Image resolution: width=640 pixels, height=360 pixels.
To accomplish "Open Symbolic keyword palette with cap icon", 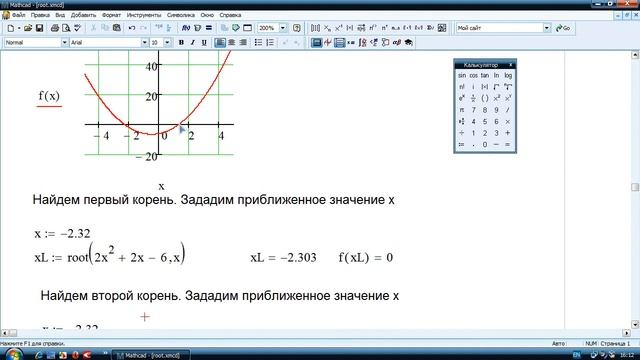I will (x=408, y=42).
